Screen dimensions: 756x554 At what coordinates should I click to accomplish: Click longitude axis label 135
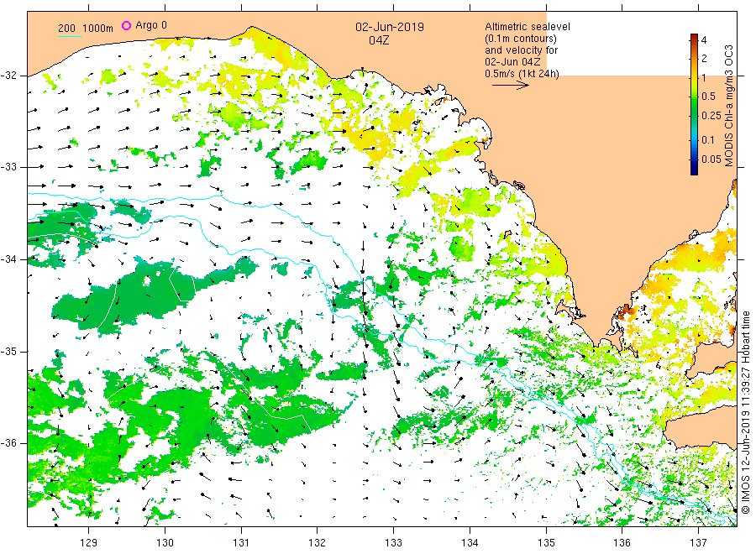pyautogui.click(x=546, y=543)
